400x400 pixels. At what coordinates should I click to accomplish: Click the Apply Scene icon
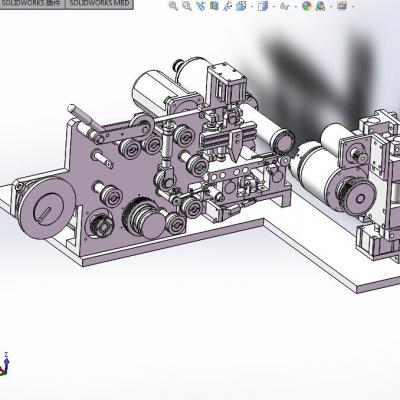[x=320, y=6]
